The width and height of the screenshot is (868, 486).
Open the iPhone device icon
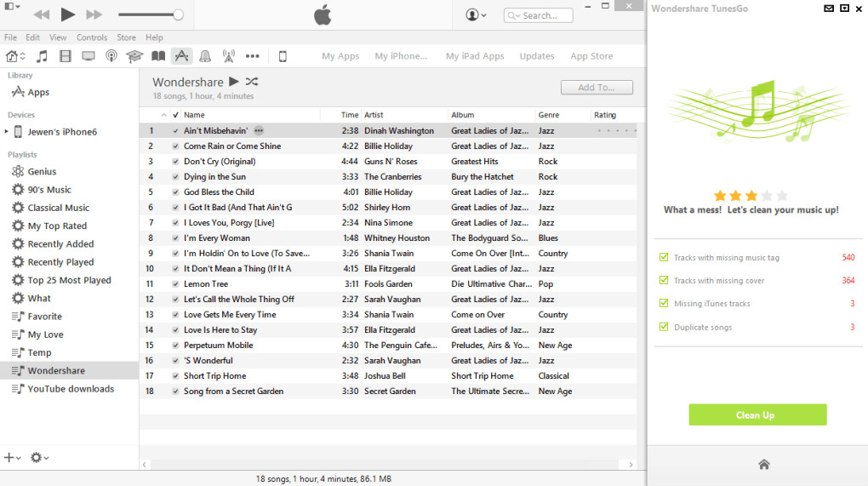click(283, 56)
